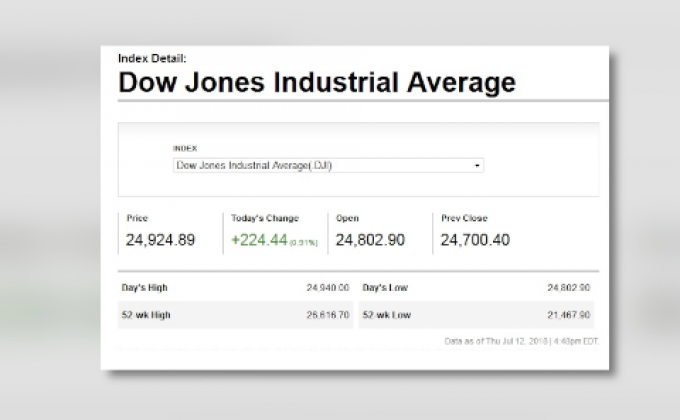Click the Day's High value 24,940.00
This screenshot has width=680, height=420.
[327, 288]
